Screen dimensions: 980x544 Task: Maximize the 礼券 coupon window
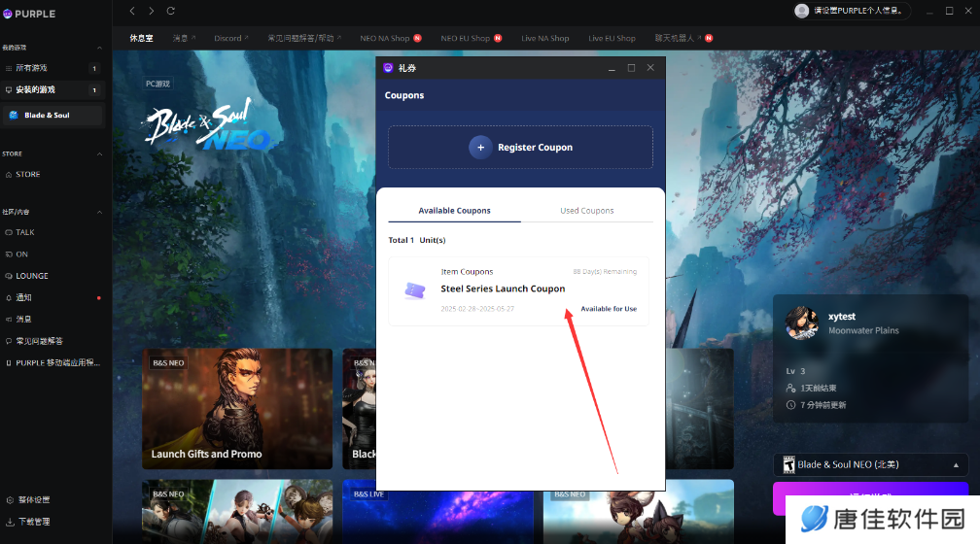pyautogui.click(x=631, y=68)
